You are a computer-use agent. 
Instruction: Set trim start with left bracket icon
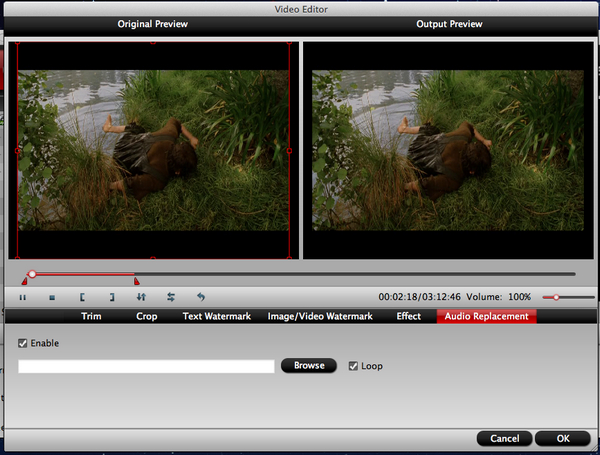(82, 297)
